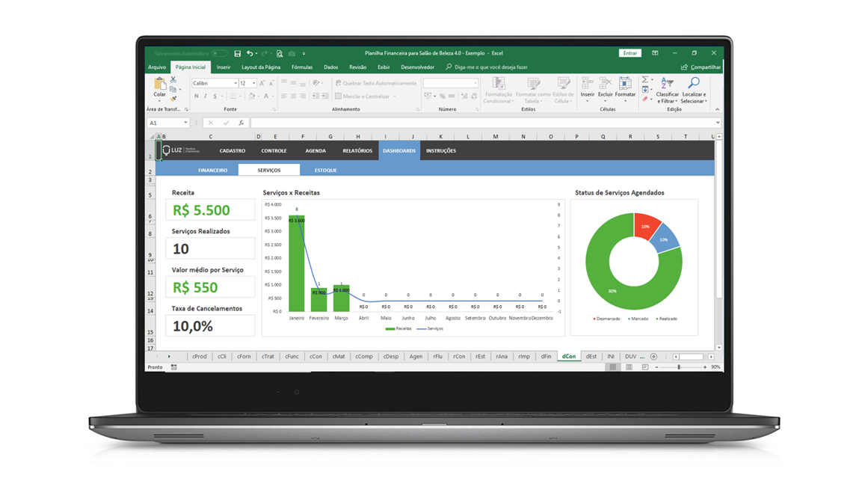This screenshot has width=868, height=487.
Task: Click Quebrar Texto Automaticamente
Action: tap(376, 83)
